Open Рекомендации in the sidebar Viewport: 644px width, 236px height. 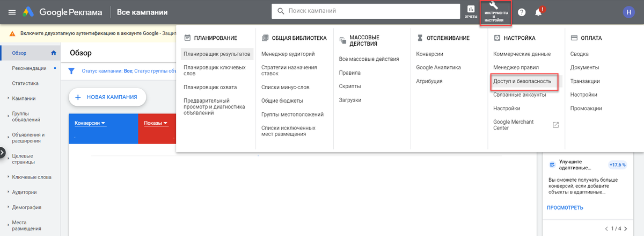[x=30, y=68]
